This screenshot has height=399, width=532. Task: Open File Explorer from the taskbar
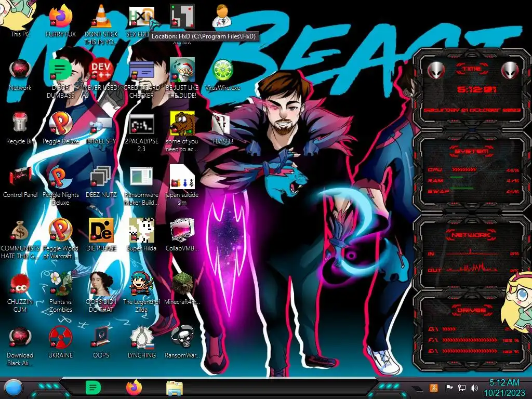pyautogui.click(x=175, y=388)
